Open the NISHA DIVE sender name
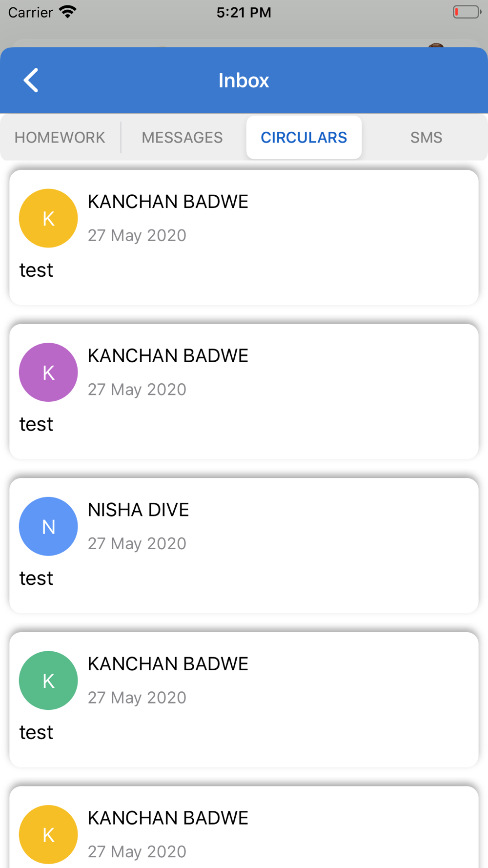 [x=138, y=510]
